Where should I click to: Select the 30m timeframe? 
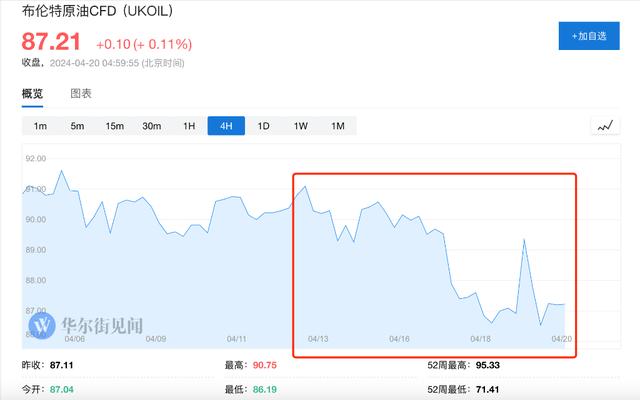tap(151, 126)
